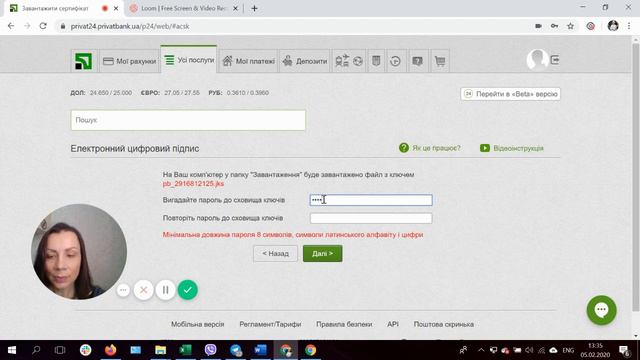Click the Loom extension icon in toolbar

pyautogui.click(x=591, y=26)
